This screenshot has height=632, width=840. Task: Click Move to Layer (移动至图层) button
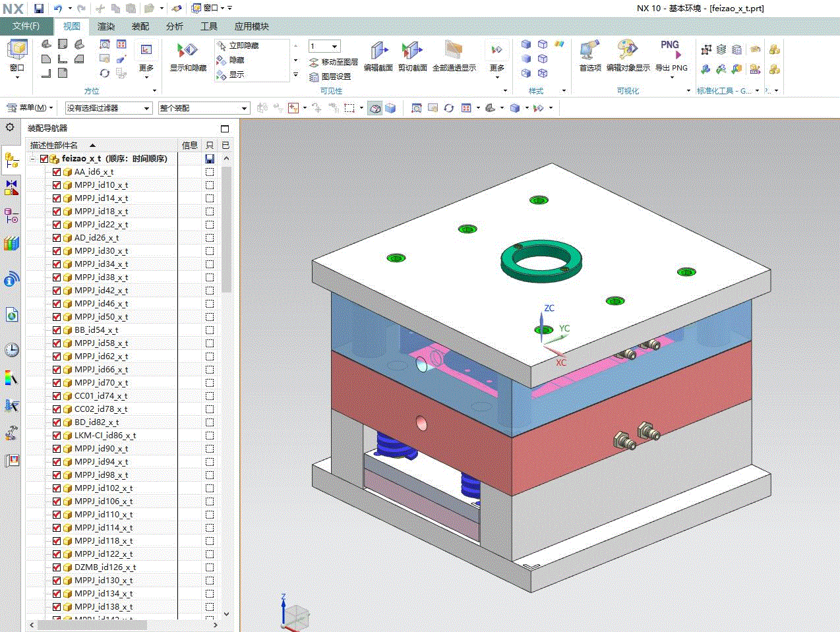click(x=334, y=62)
